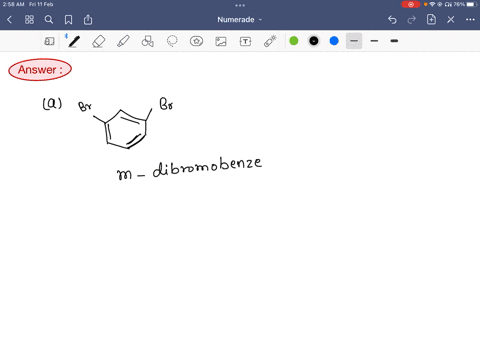Image resolution: width=480 pixels, height=360 pixels.
Task: Go back with the left chevron
Action: tap(9, 20)
